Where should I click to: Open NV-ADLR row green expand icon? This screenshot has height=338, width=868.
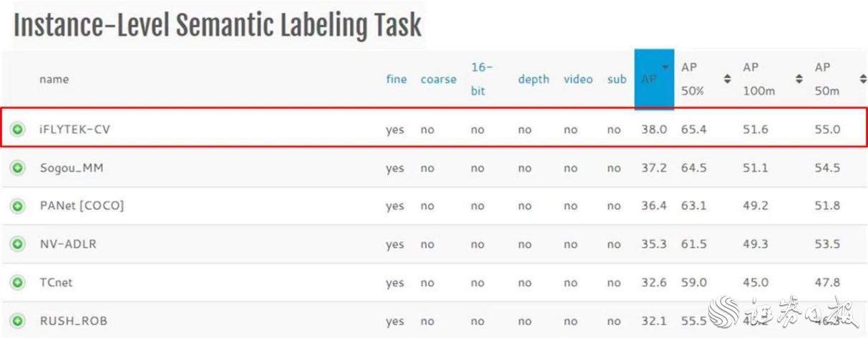(17, 244)
